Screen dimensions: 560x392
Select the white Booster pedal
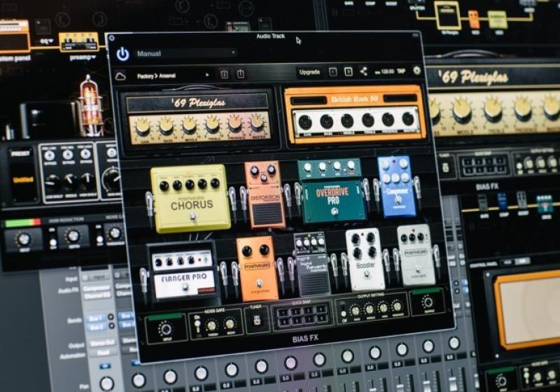point(365,260)
